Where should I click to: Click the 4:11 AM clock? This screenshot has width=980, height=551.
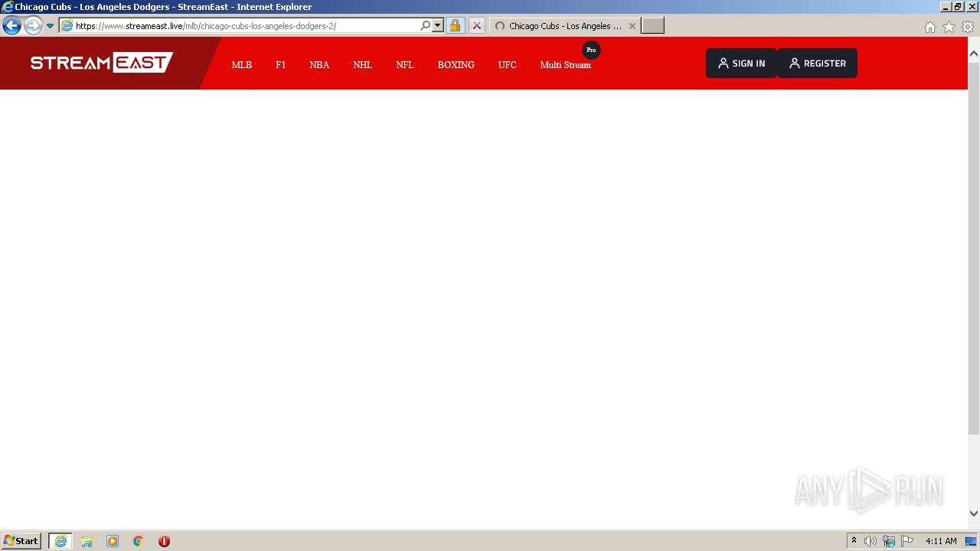point(941,541)
